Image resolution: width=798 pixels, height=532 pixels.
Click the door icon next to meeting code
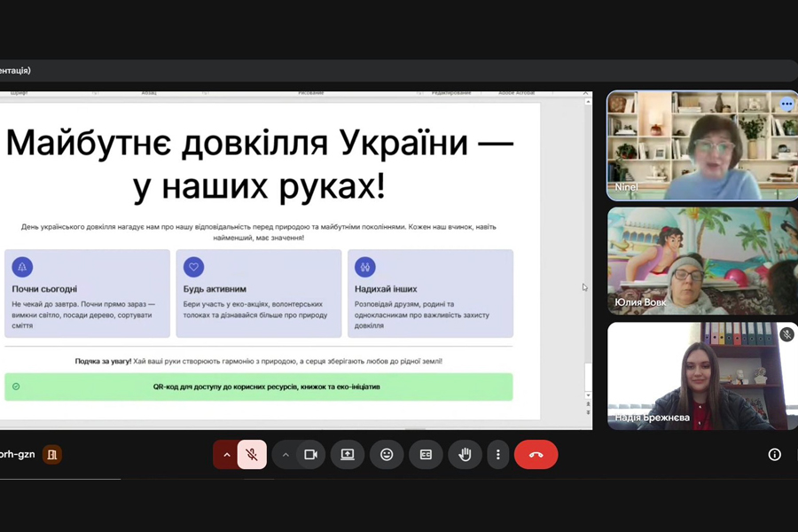[x=52, y=455]
